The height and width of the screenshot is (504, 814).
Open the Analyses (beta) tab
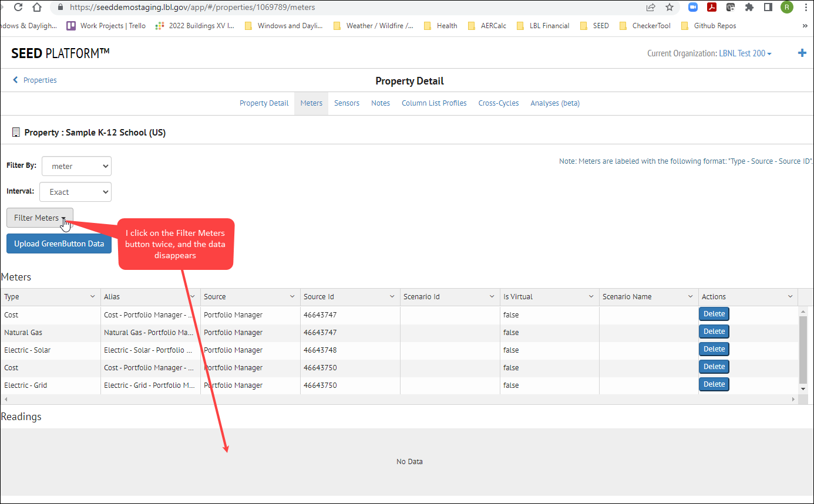click(x=554, y=103)
